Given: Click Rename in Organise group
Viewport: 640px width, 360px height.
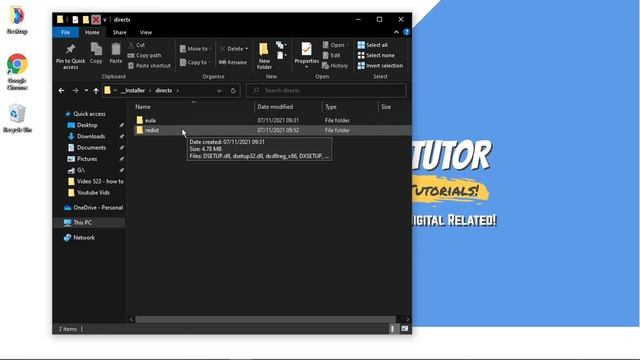Looking at the screenshot, I should coord(233,62).
